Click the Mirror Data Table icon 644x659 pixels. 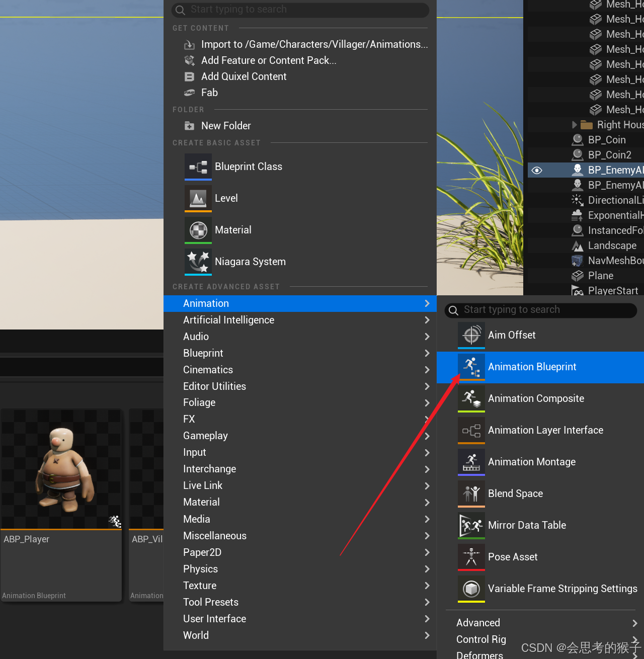tap(471, 525)
